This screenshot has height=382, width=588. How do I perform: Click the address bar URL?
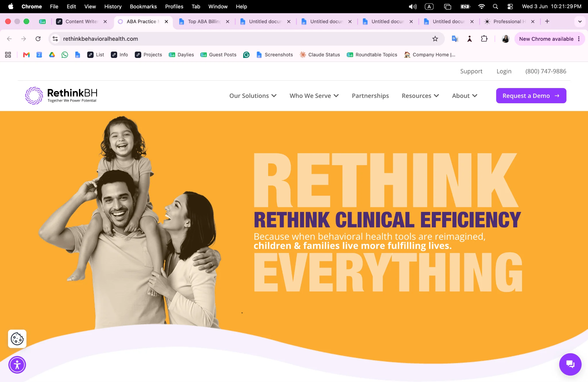point(100,39)
